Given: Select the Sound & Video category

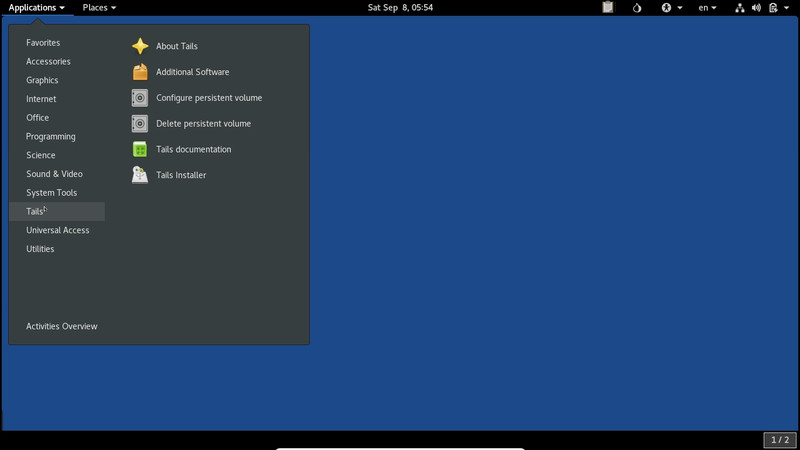Looking at the screenshot, I should [x=57, y=174].
